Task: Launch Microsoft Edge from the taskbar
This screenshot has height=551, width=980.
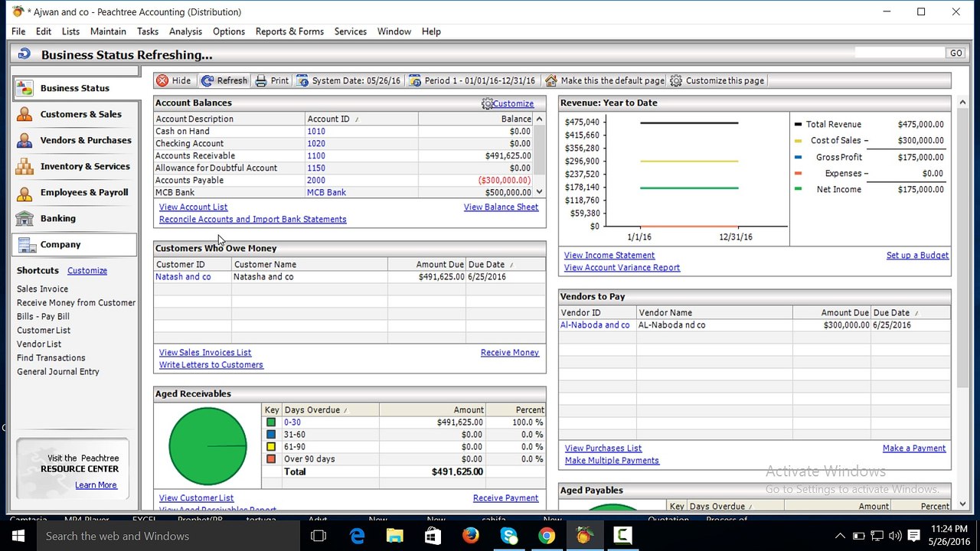Action: click(358, 536)
